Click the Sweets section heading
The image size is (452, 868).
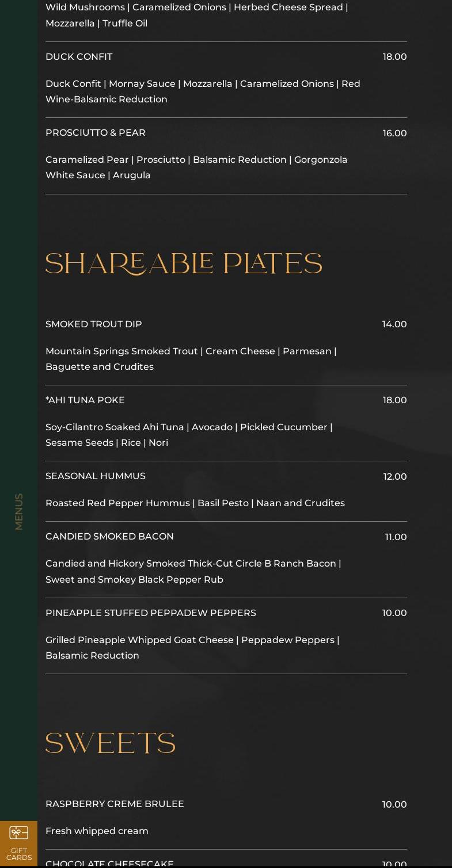(x=111, y=743)
